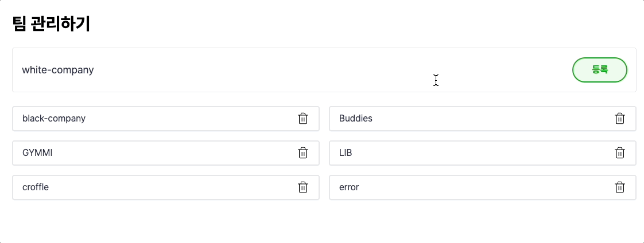Delete the black-company team via trash icon
The height and width of the screenshot is (243, 644).
point(303,119)
